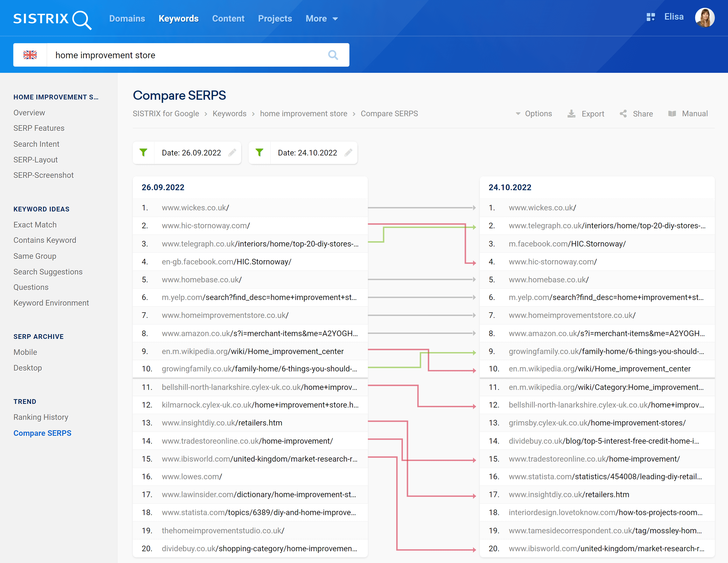The width and height of the screenshot is (728, 563).
Task: Expand the Options dropdown
Action: click(x=534, y=114)
